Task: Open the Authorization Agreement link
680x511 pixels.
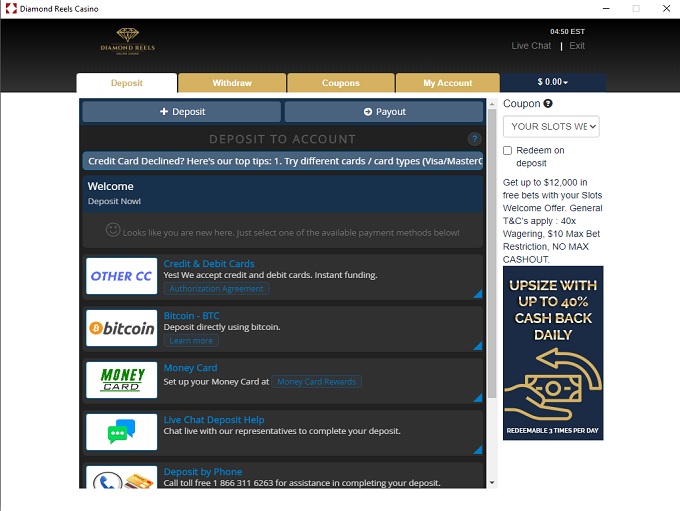Action: coord(217,289)
